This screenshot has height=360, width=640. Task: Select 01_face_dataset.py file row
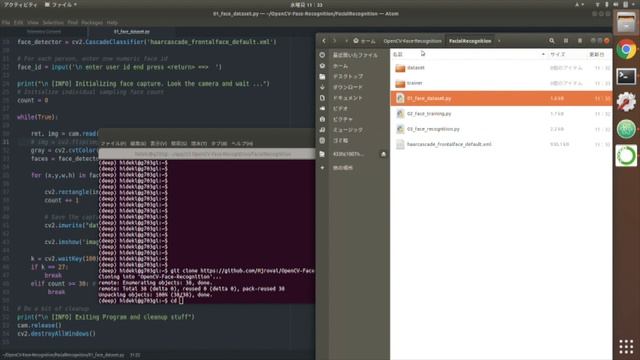click(x=501, y=98)
